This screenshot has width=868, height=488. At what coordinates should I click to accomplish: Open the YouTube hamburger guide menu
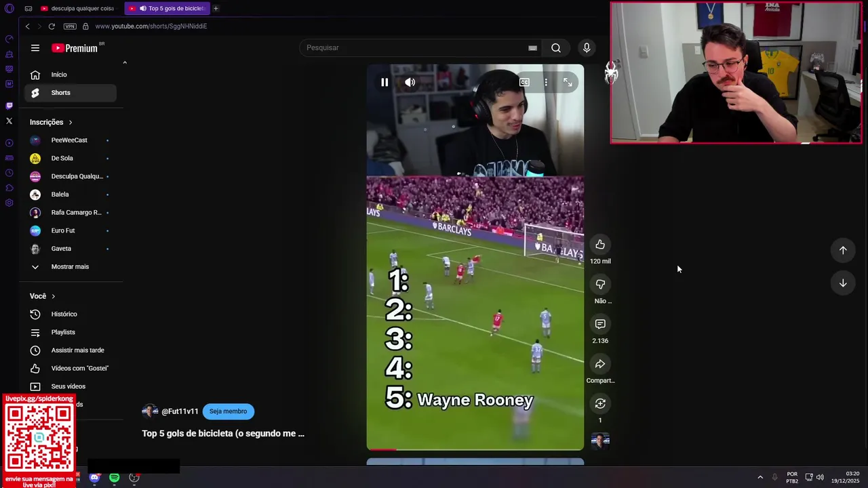tap(35, 48)
